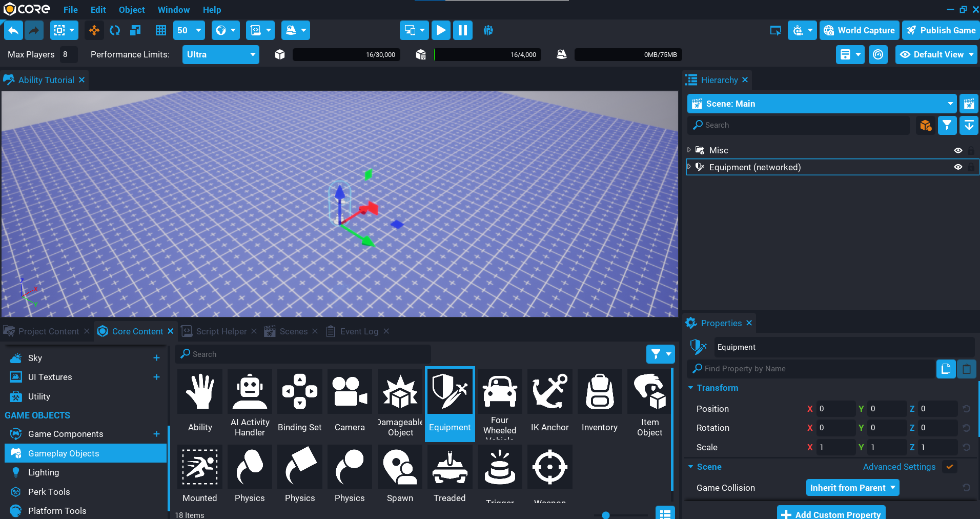
Task: Click the Position X input field
Action: pyautogui.click(x=835, y=409)
